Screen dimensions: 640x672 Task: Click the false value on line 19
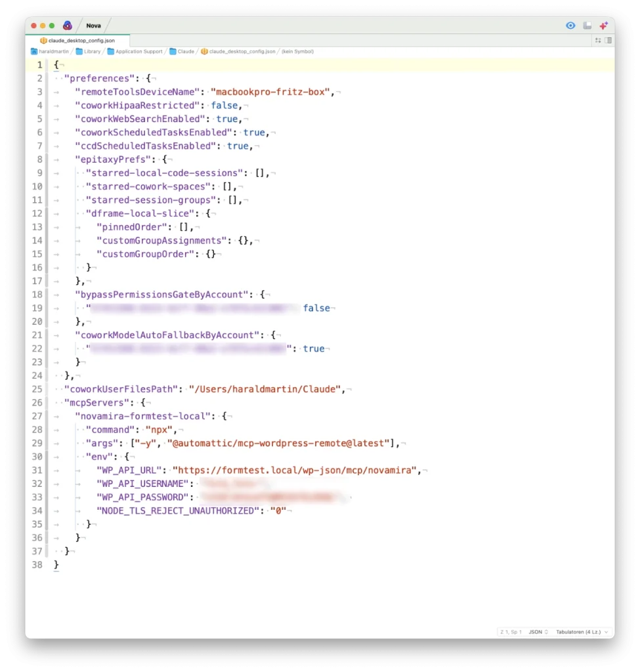[x=316, y=308]
